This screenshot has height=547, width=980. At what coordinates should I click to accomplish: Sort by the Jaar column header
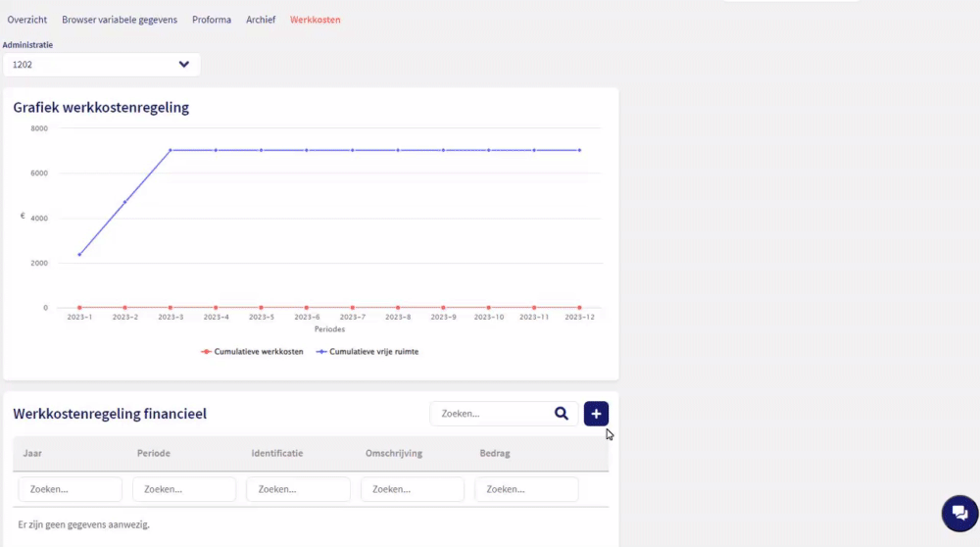[x=32, y=454]
